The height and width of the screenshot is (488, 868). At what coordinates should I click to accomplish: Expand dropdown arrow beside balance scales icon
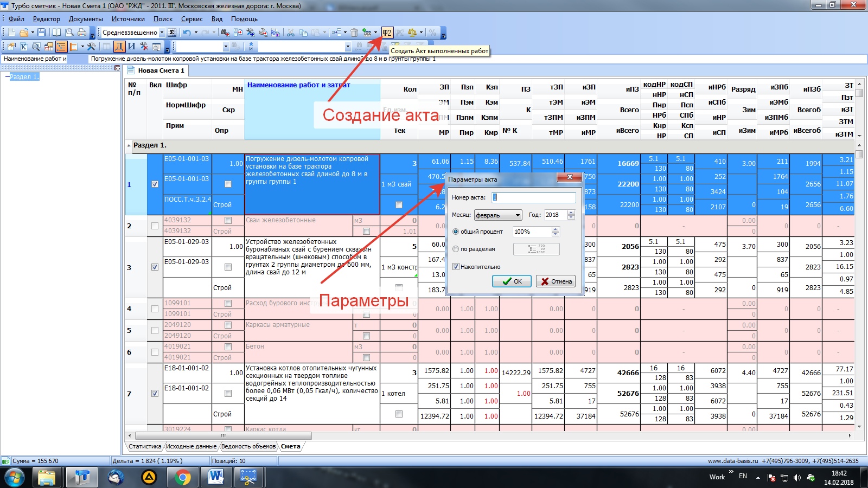point(421,33)
